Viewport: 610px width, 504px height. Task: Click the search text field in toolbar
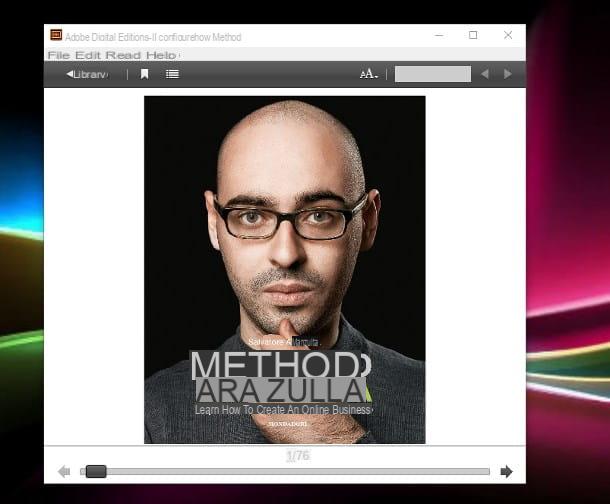[x=433, y=74]
